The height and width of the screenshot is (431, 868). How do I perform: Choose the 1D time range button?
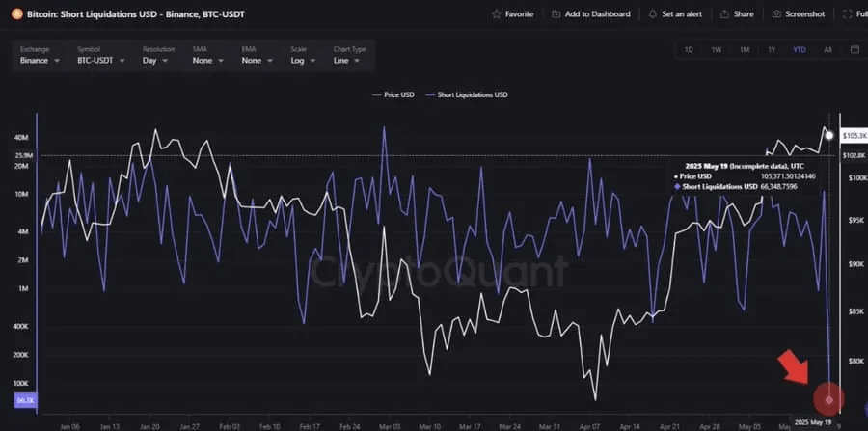(x=689, y=49)
